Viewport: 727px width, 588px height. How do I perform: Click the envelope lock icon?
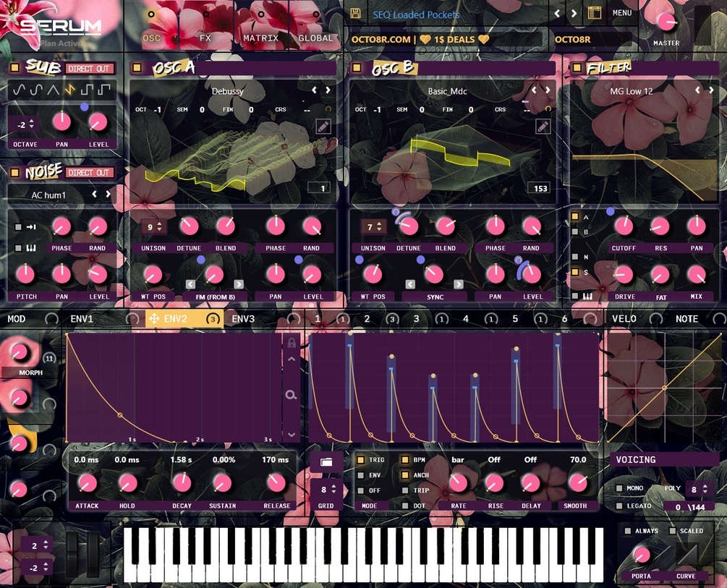click(x=292, y=343)
